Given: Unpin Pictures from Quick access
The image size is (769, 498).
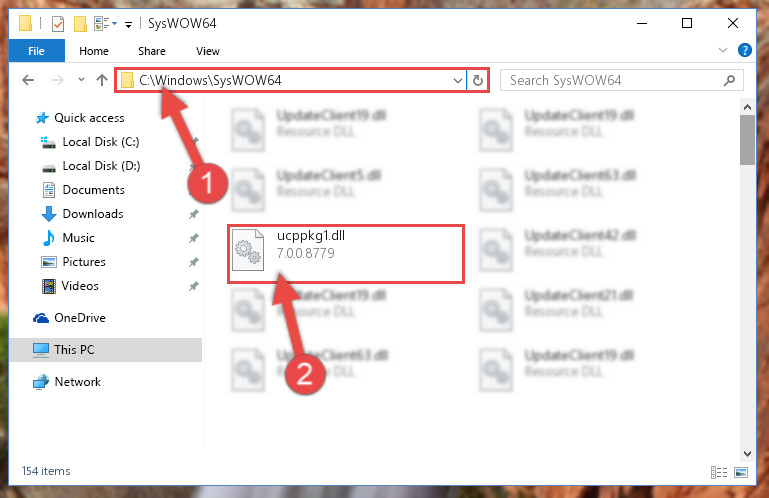Looking at the screenshot, I should coord(194,262).
